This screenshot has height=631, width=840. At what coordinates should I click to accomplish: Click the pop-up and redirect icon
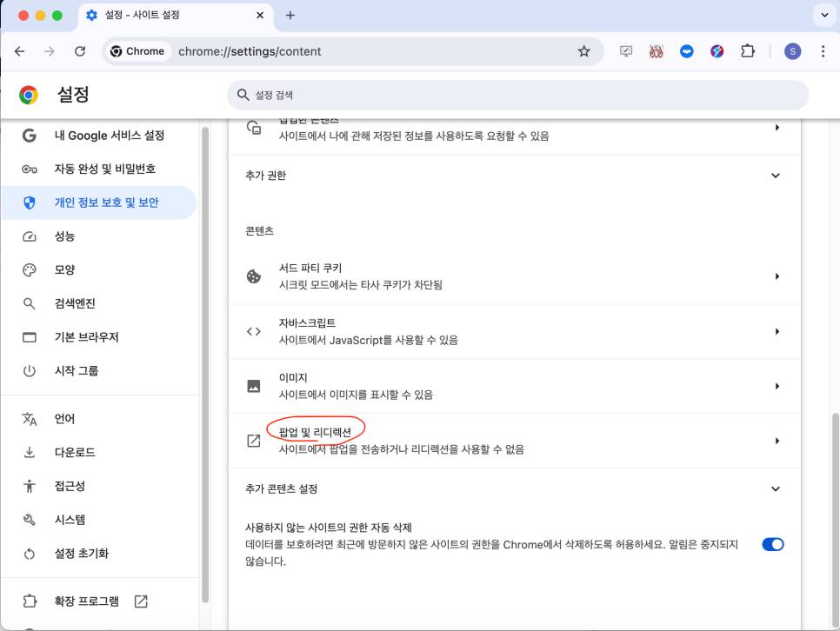coord(254,441)
